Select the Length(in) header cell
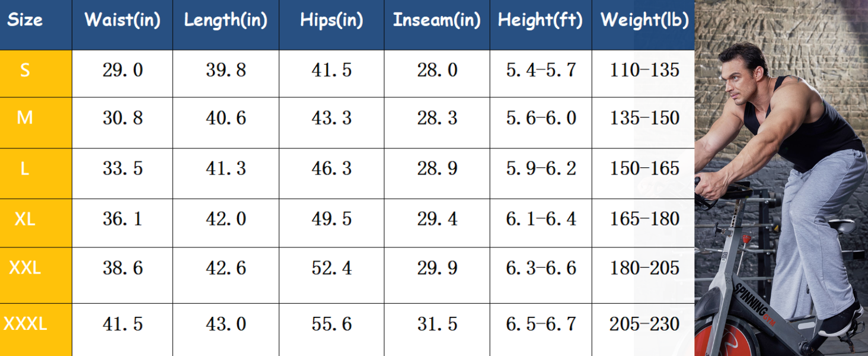The width and height of the screenshot is (868, 356). coord(226,20)
